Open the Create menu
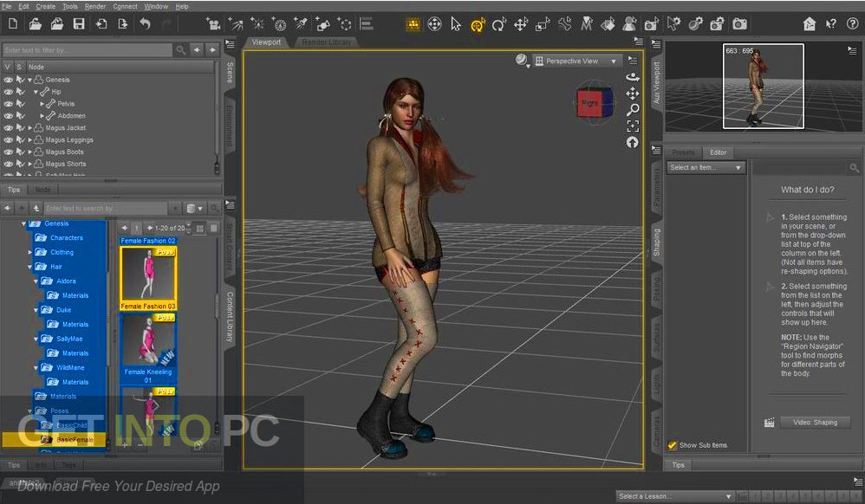This screenshot has height=504, width=865. click(x=46, y=6)
